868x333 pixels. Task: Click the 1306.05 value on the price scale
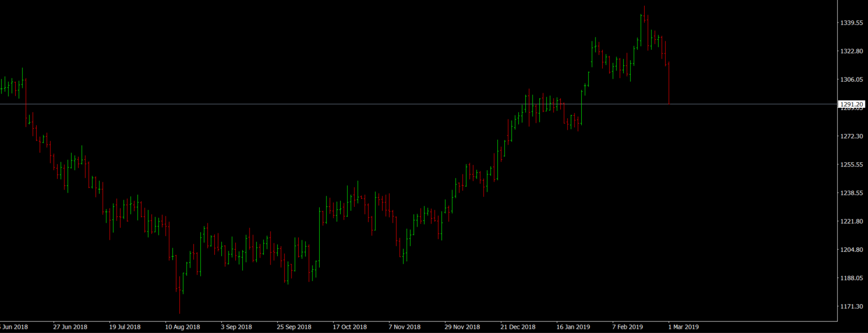(851, 80)
